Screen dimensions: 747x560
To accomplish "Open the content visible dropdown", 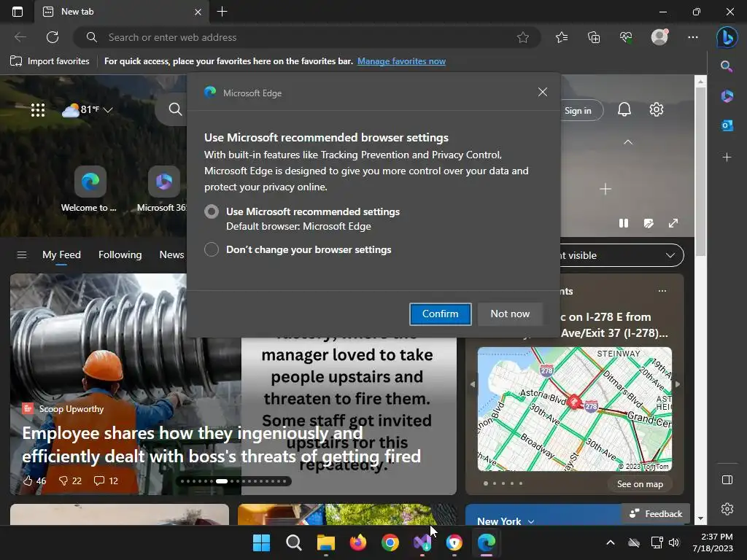I will [x=622, y=255].
